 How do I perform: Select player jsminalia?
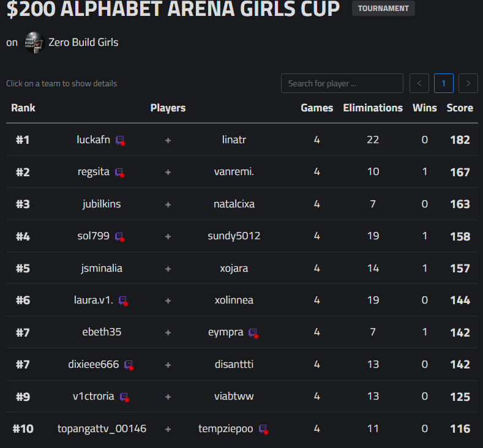[x=102, y=268]
